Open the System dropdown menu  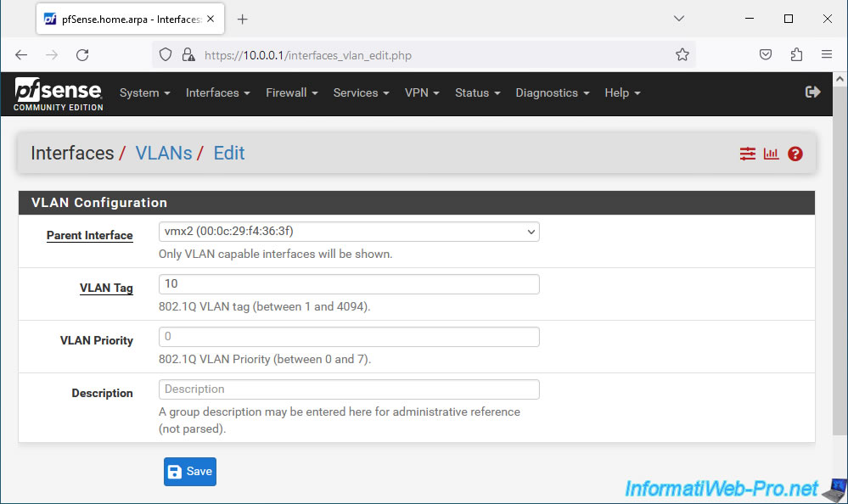pos(144,92)
